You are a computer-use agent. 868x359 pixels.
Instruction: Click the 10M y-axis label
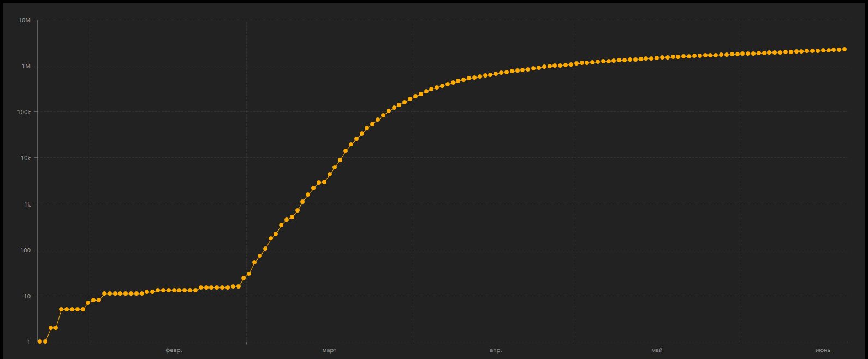click(x=25, y=20)
